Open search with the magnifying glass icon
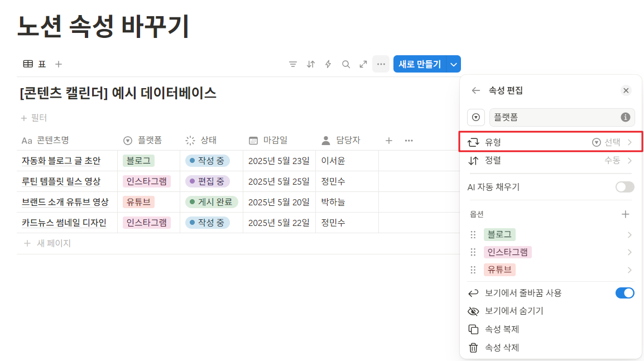The image size is (644, 361). coord(345,64)
